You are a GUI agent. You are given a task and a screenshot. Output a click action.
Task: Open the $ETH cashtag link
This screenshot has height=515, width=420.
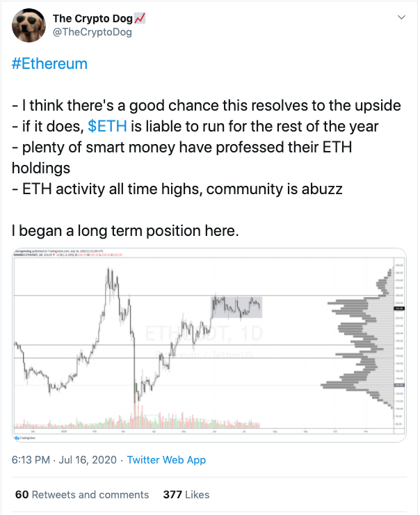(107, 126)
